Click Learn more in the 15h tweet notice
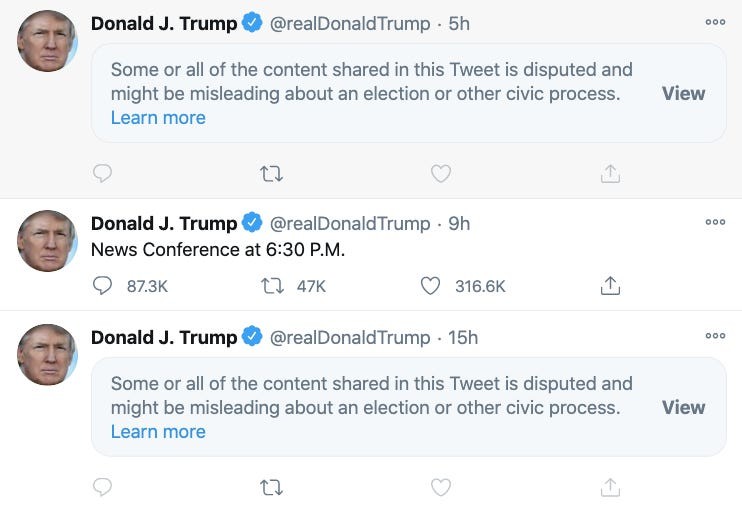742x508 pixels. click(158, 432)
